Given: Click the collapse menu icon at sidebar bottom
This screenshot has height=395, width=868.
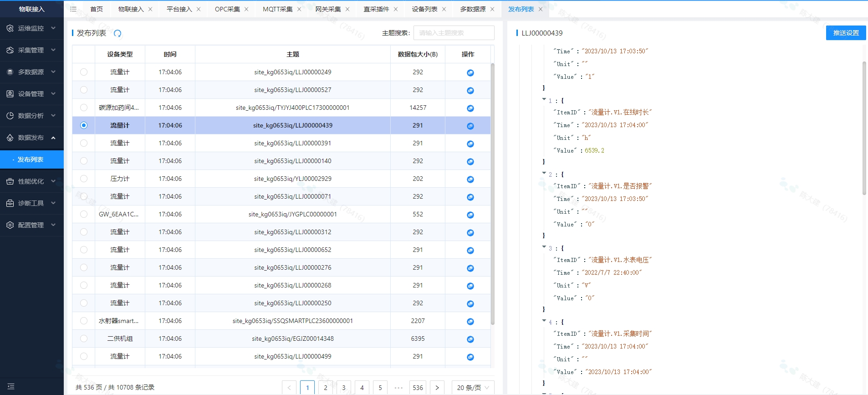Looking at the screenshot, I should (x=11, y=386).
